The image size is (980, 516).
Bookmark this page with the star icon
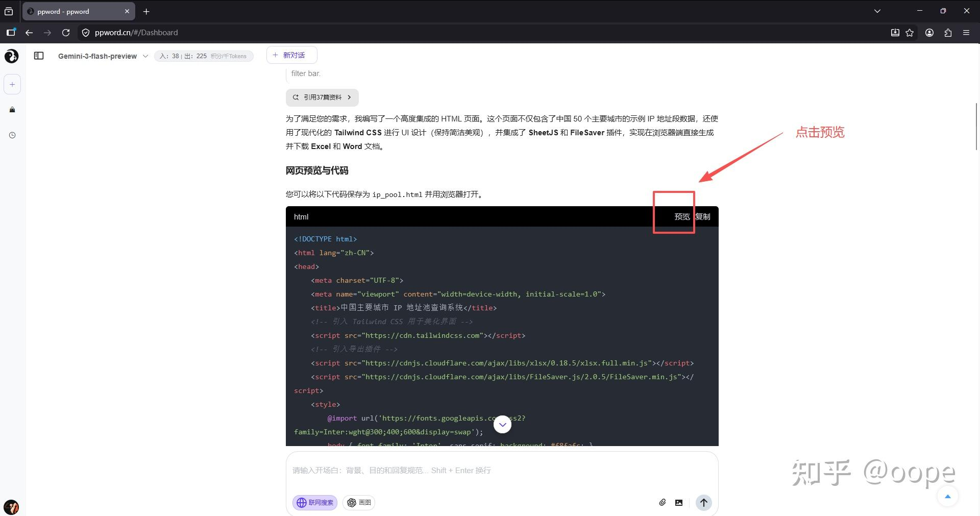(910, 33)
